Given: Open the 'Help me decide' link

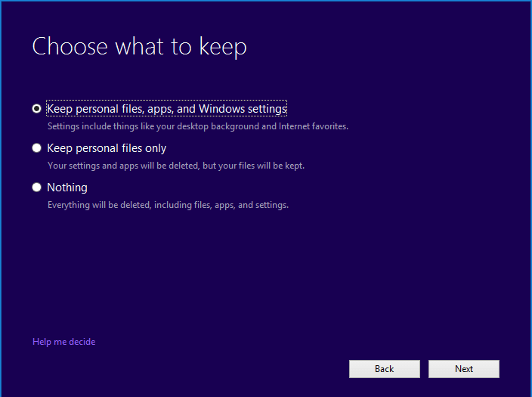Looking at the screenshot, I should point(64,342).
